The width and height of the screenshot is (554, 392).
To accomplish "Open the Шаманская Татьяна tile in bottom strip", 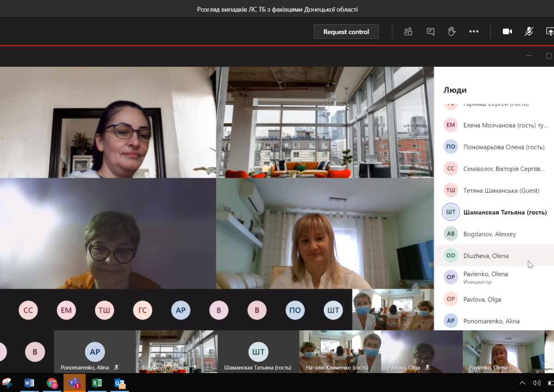I will tap(259, 351).
